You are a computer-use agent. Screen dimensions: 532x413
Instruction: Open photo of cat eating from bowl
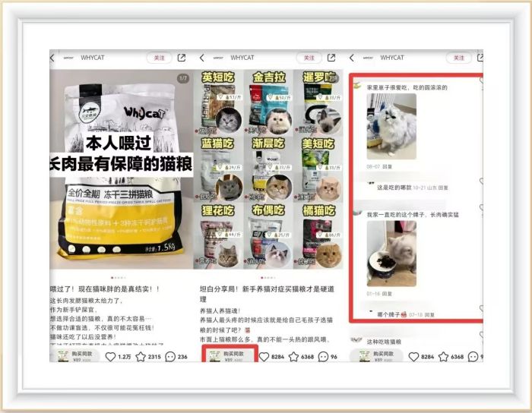coord(391,254)
